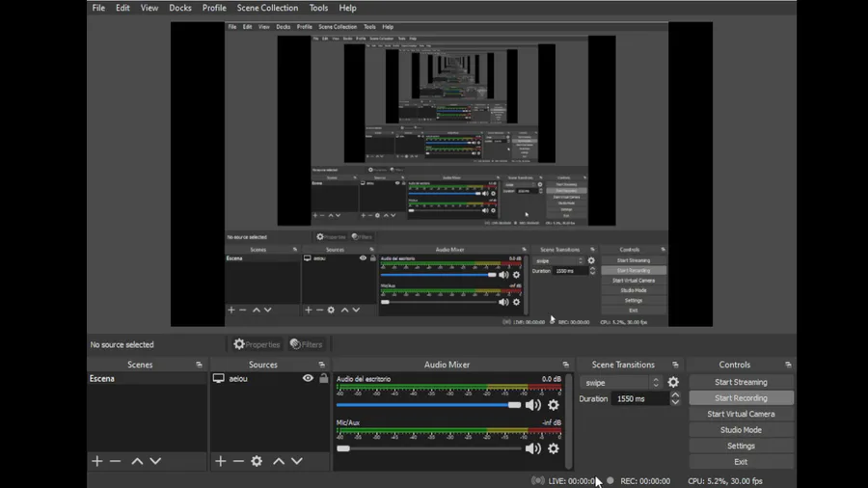Click Start Streaming
The height and width of the screenshot is (488, 868).
tap(741, 382)
